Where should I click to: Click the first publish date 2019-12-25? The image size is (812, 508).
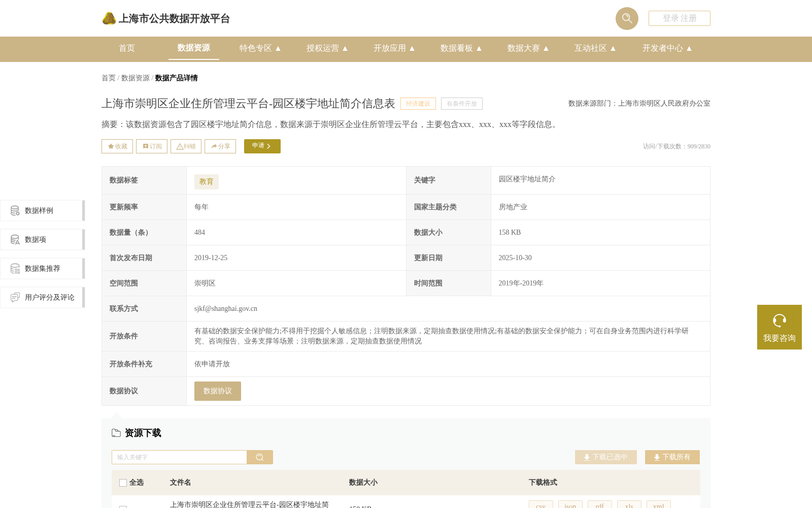211,258
